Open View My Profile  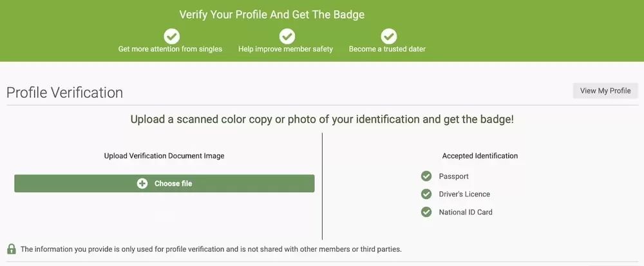pos(605,91)
